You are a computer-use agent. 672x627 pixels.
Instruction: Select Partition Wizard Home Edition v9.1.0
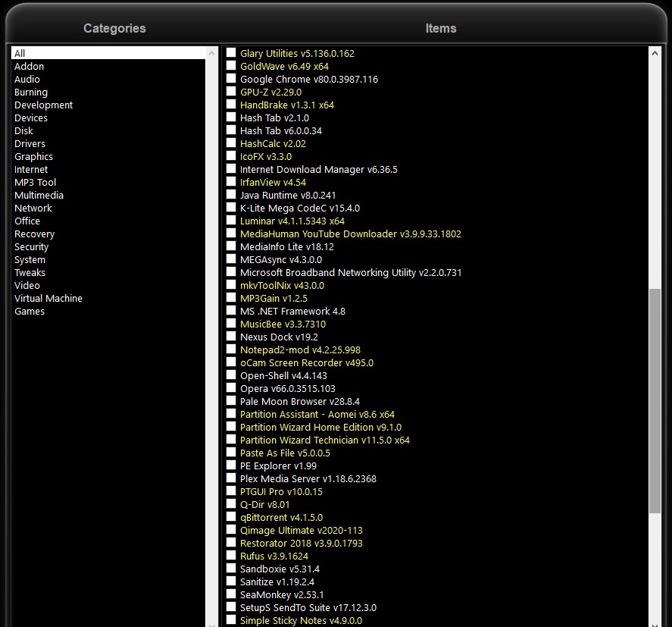pyautogui.click(x=320, y=427)
